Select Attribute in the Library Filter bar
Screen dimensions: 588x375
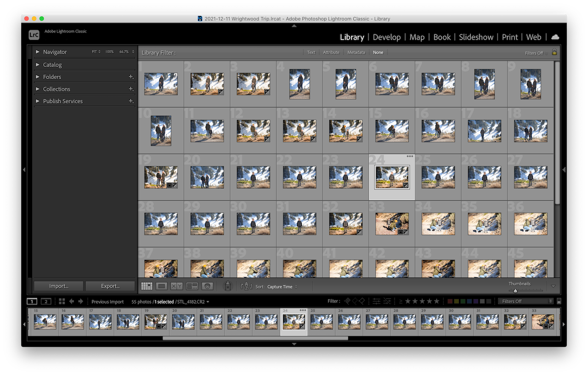click(331, 52)
